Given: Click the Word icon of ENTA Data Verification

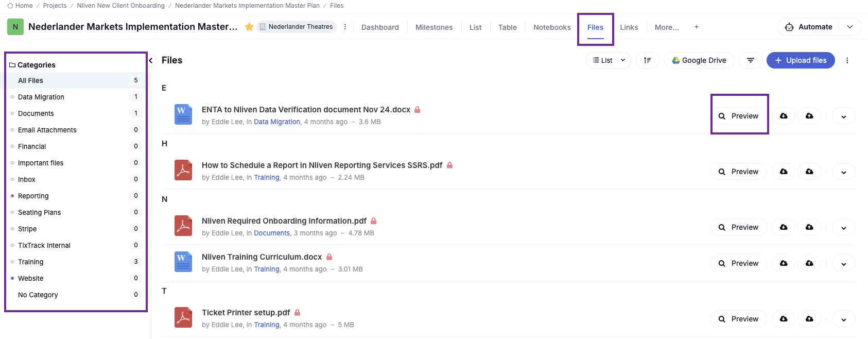Looking at the screenshot, I should (x=183, y=114).
